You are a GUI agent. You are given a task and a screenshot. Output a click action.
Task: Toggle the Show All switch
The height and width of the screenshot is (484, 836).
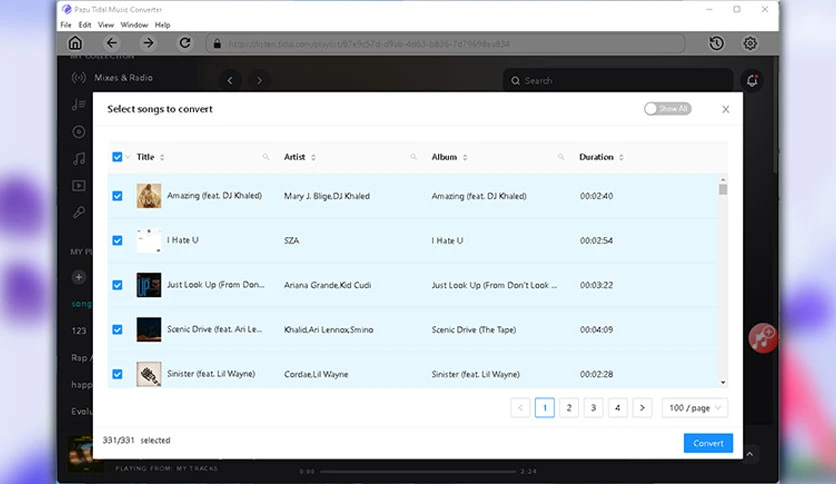[x=668, y=109]
